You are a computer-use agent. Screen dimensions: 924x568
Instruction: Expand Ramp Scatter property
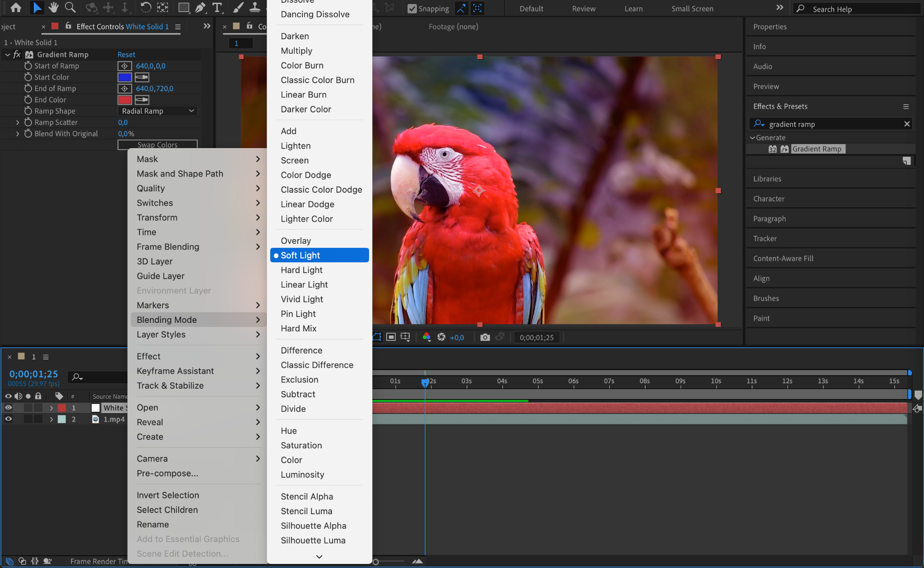[18, 122]
